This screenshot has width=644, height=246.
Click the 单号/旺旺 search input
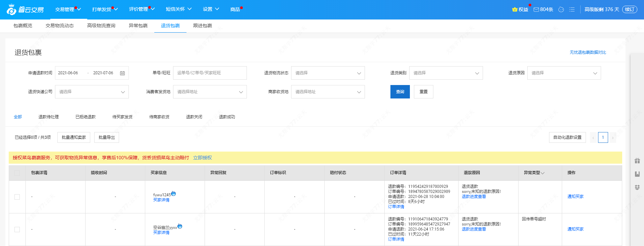click(210, 73)
